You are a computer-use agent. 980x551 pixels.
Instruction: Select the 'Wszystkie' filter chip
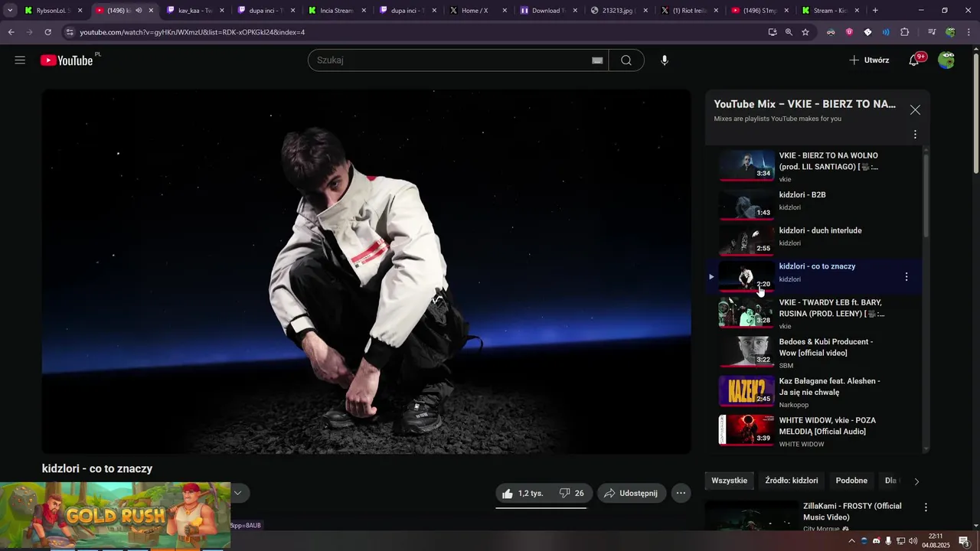click(729, 481)
